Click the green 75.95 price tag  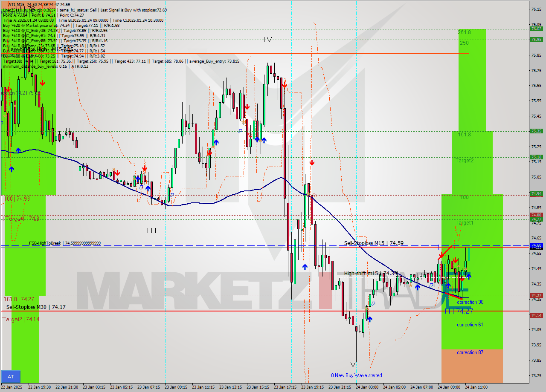536,39
